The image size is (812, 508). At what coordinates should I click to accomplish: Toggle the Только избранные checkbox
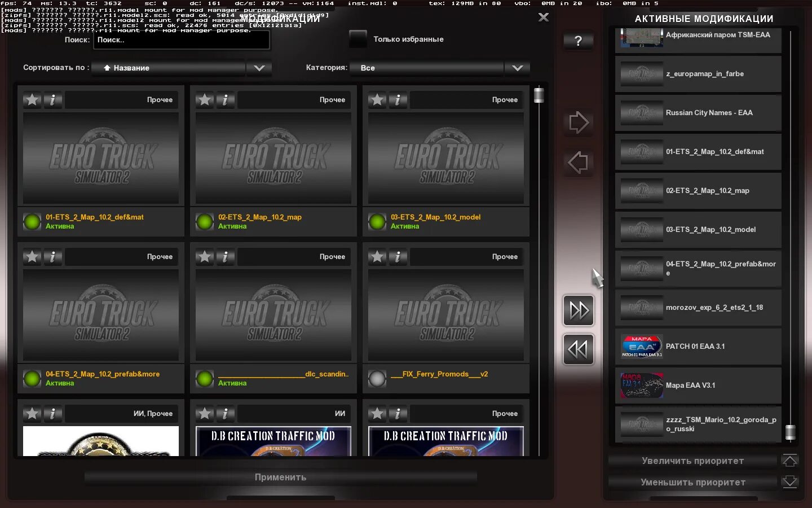pos(358,39)
